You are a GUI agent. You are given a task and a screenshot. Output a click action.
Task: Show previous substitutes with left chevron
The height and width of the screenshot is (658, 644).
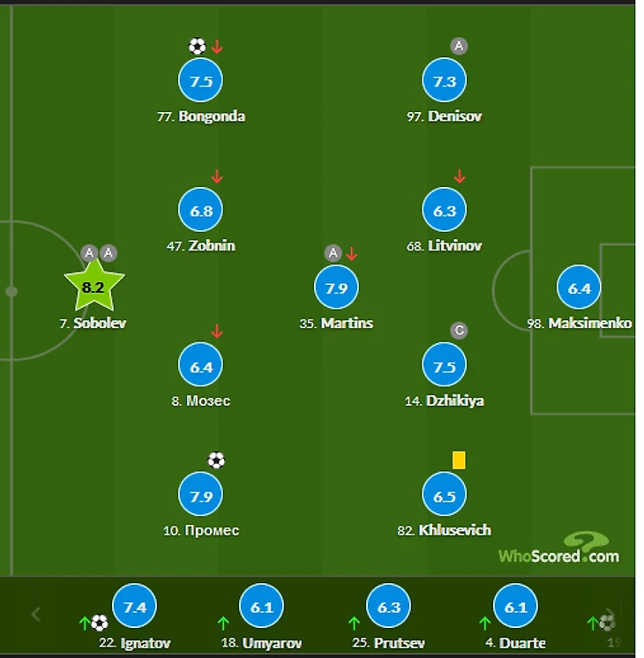click(36, 615)
